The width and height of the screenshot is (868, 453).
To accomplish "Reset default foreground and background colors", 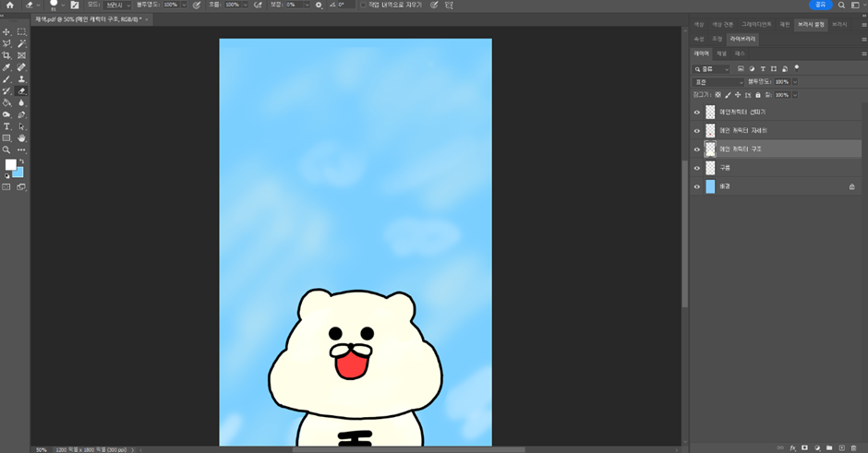I will point(6,176).
